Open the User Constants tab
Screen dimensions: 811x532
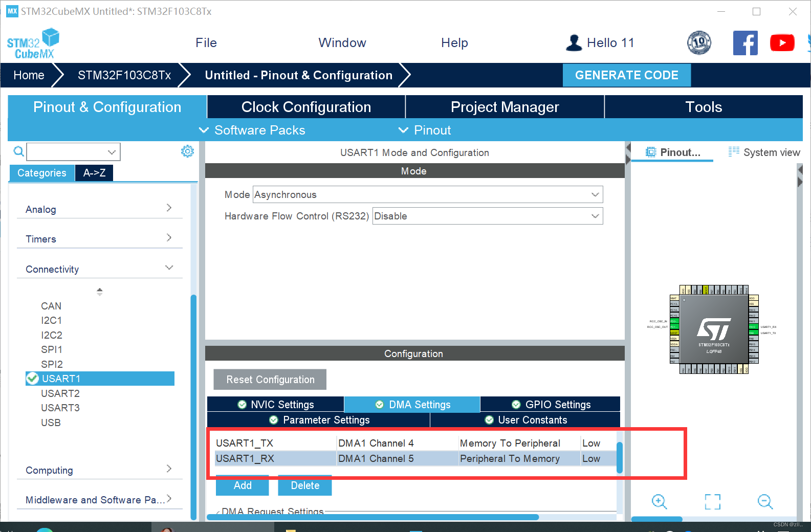point(525,419)
